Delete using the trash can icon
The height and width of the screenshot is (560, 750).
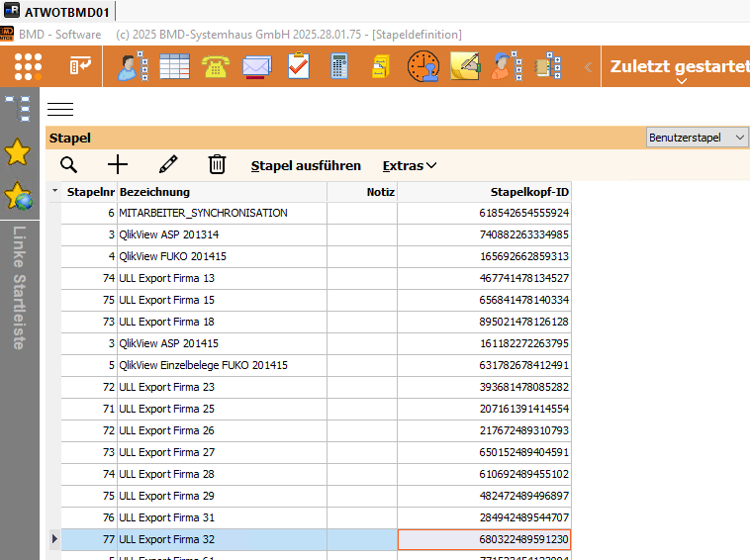click(217, 164)
